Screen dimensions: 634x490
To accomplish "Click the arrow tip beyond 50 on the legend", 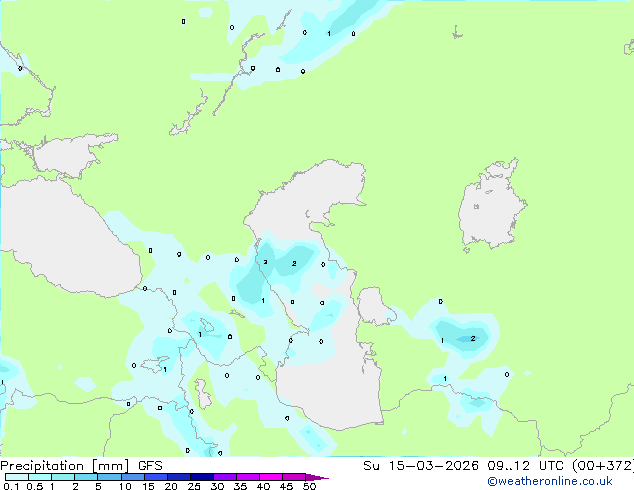I will tap(317, 478).
